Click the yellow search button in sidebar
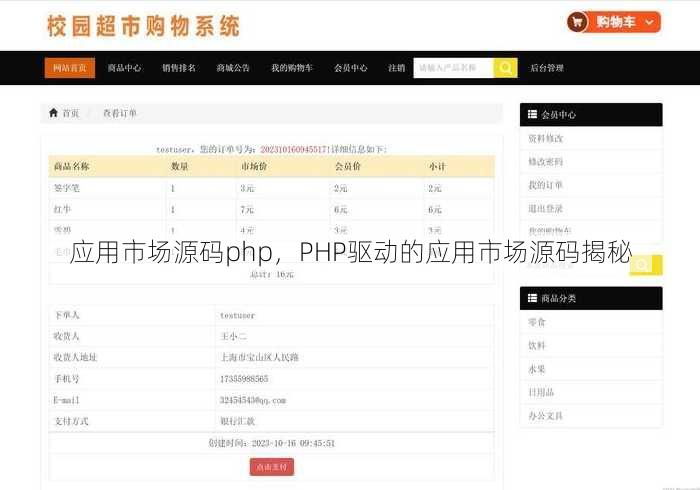Image resolution: width=700 pixels, height=490 pixels. click(x=646, y=265)
